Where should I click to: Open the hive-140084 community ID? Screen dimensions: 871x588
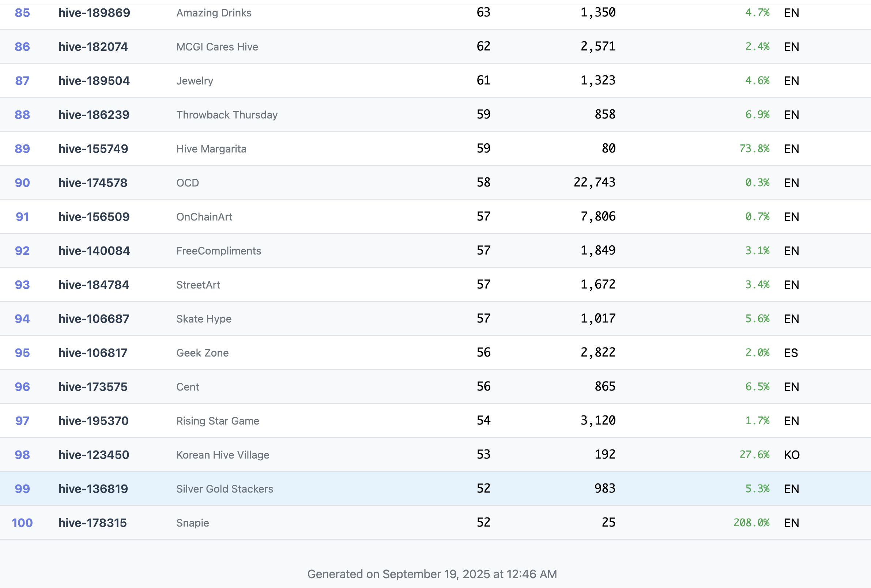click(94, 251)
